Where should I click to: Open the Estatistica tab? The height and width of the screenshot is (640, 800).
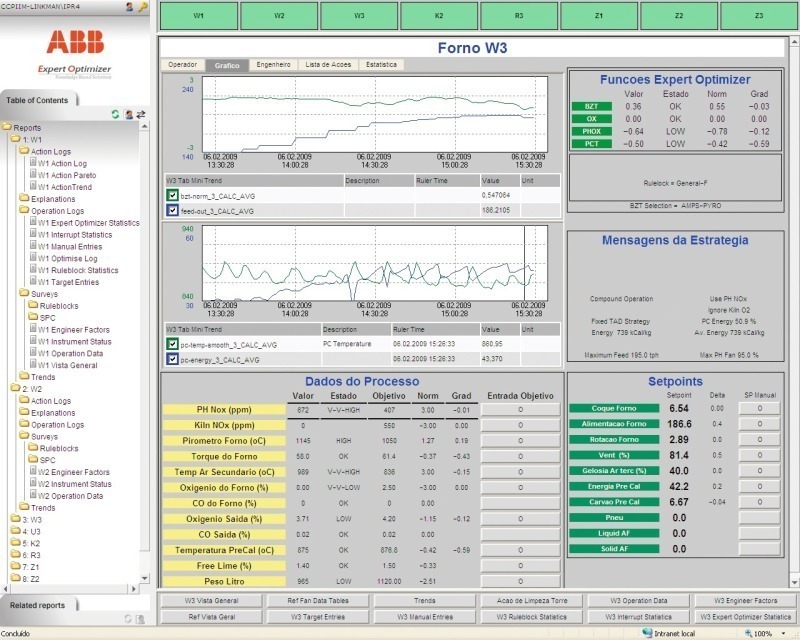[x=379, y=64]
